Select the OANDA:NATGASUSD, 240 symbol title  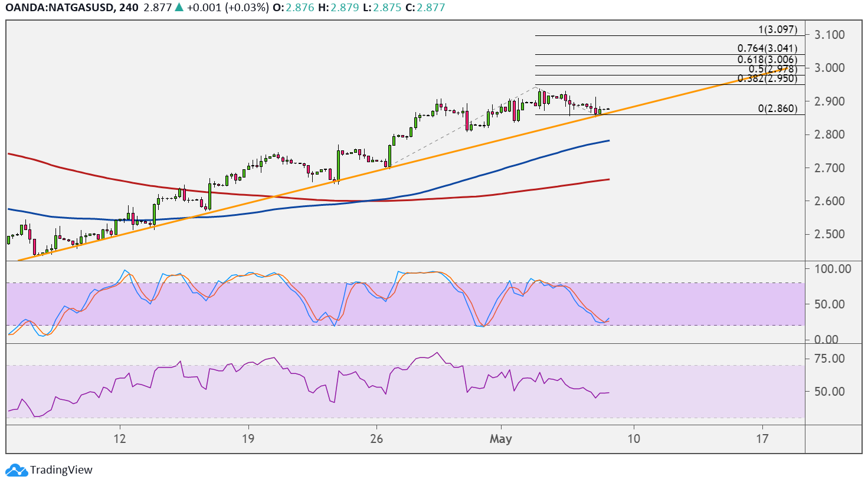(x=72, y=8)
